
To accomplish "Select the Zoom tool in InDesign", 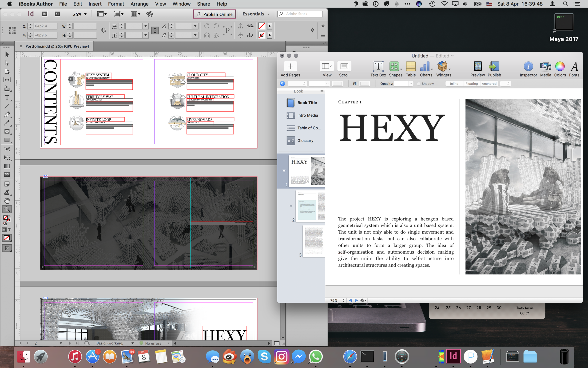I will (7, 209).
